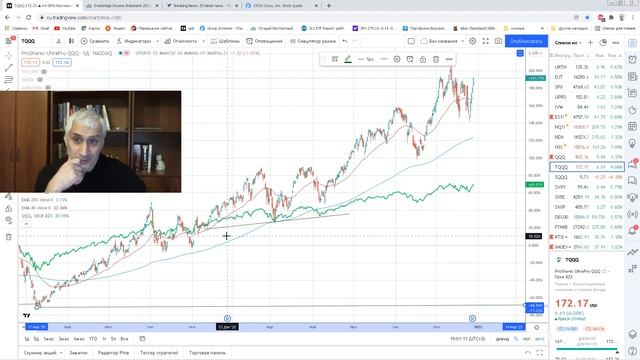The height and width of the screenshot is (360, 640).
Task: Click the lock icon in floating drawing toolbar
Action: [x=423, y=59]
